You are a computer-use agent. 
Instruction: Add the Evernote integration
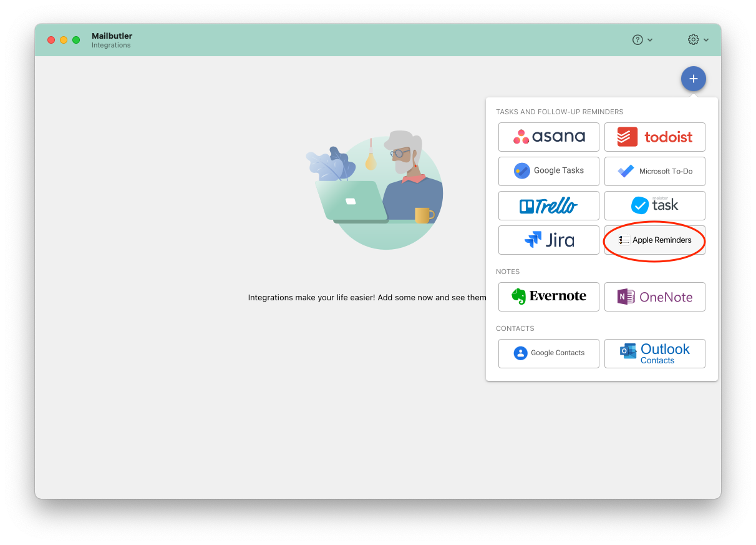(x=549, y=297)
